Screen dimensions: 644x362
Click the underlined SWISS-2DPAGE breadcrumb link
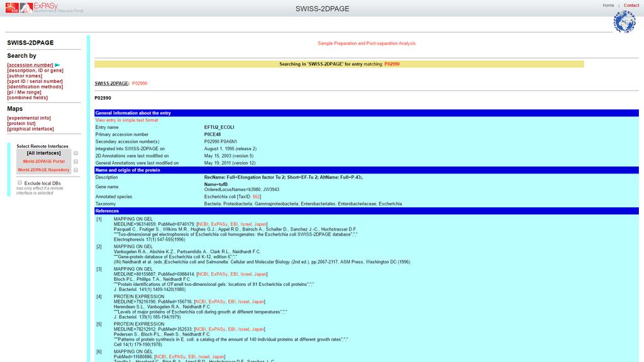coord(111,84)
